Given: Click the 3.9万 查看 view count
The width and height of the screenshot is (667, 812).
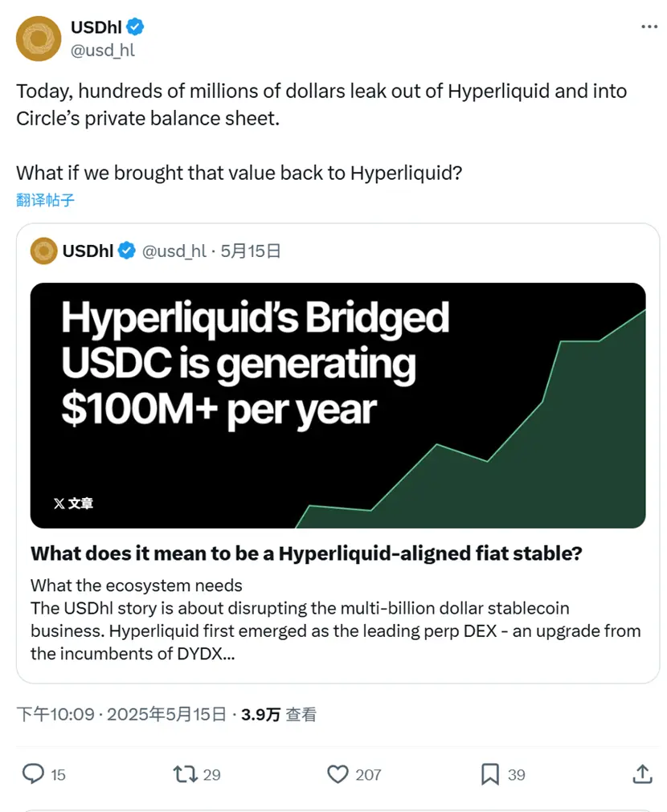Looking at the screenshot, I should (278, 714).
